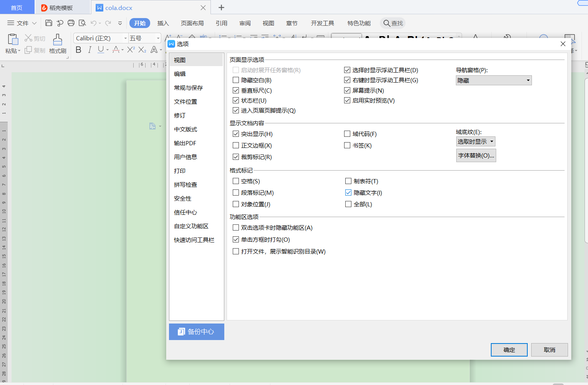Apply superscript formatting (X²)
588x385 pixels.
tap(131, 50)
